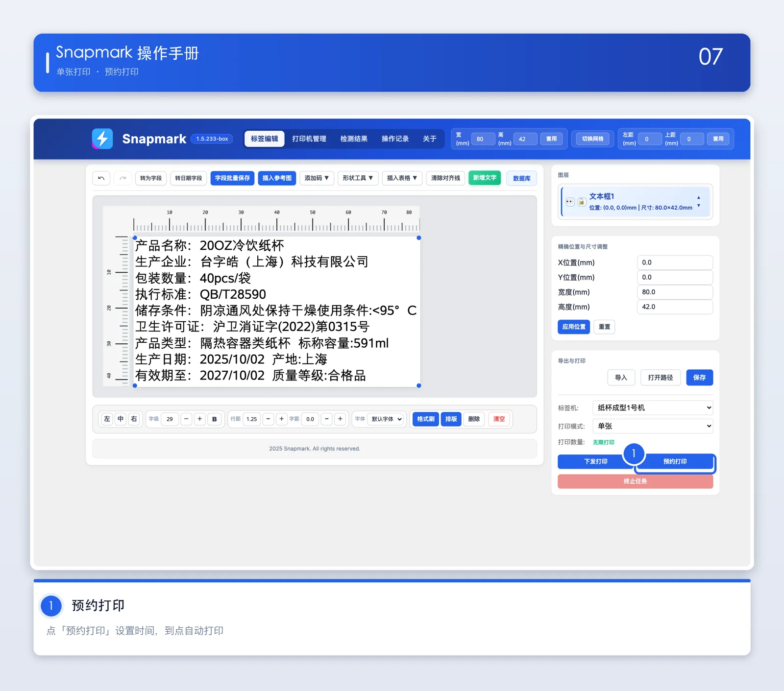Screen dimensions: 784x691
Task: Click the height (高) input showing 42
Action: [x=525, y=139]
